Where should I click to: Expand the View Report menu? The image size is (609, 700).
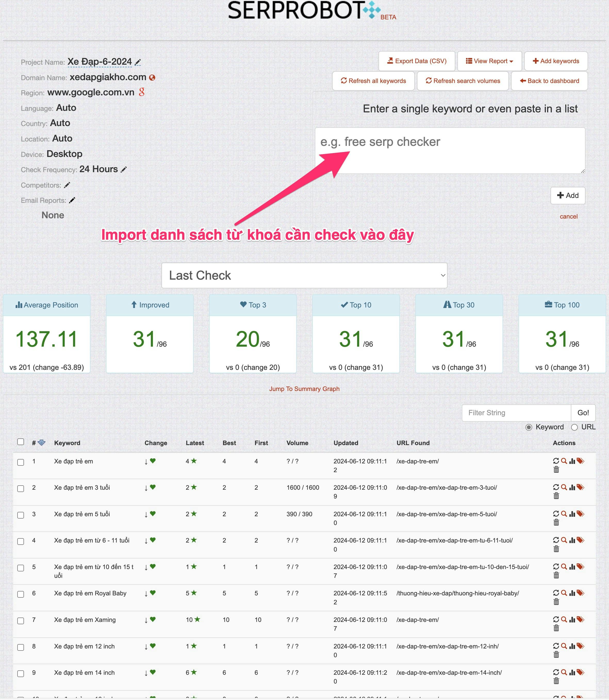(x=489, y=61)
